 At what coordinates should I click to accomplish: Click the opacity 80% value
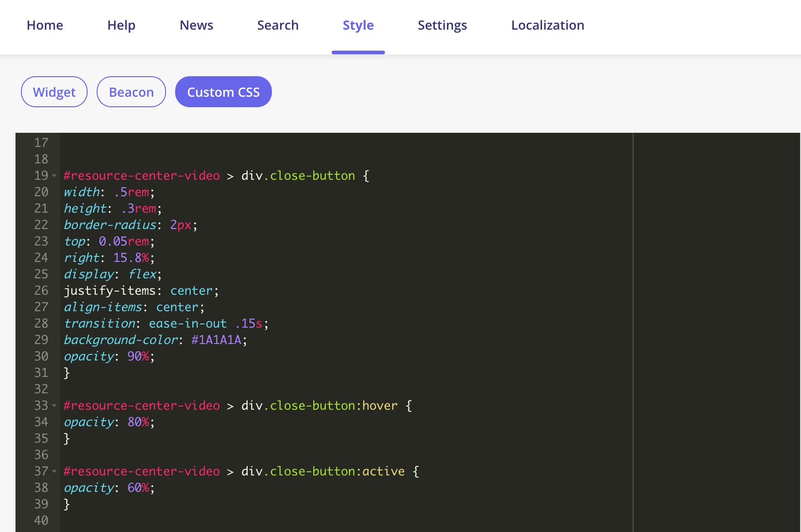pos(138,422)
